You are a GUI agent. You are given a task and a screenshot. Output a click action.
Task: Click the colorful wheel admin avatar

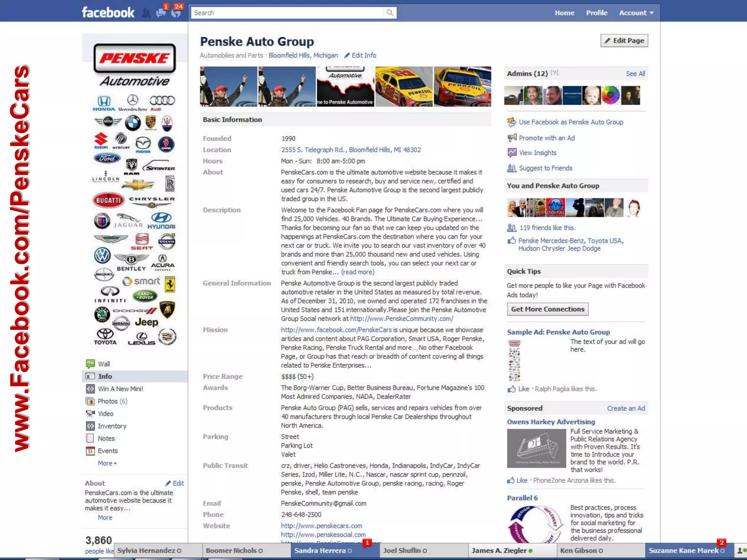coord(610,96)
